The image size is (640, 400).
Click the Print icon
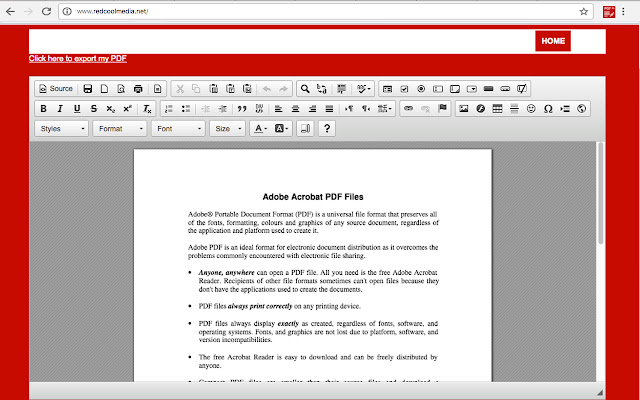138,89
